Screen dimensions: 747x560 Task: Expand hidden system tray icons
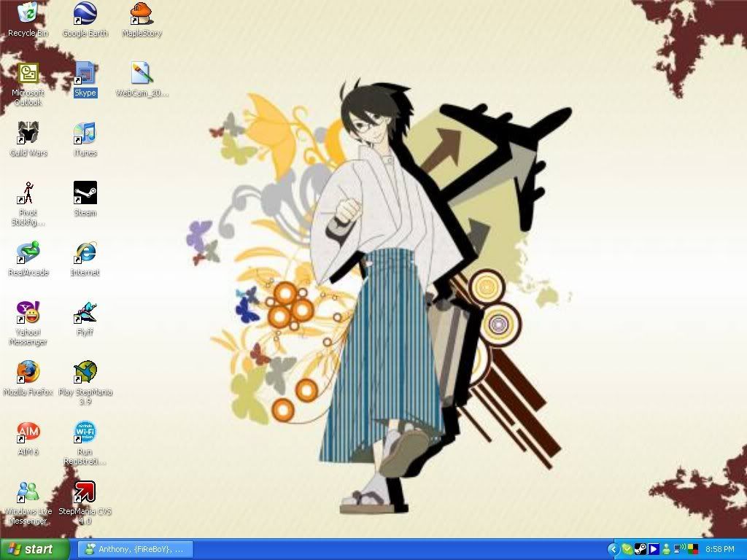pos(614,550)
